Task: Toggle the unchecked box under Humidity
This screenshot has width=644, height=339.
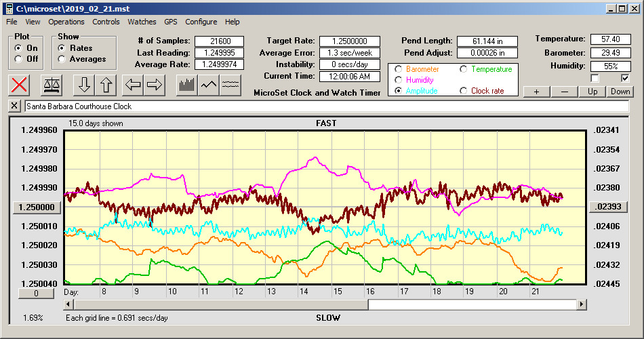Action: 595,78
